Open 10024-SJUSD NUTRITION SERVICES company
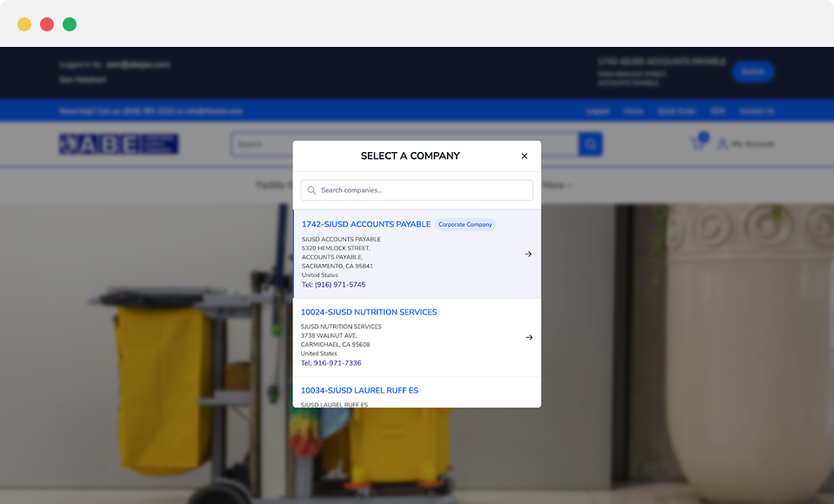 (369, 312)
